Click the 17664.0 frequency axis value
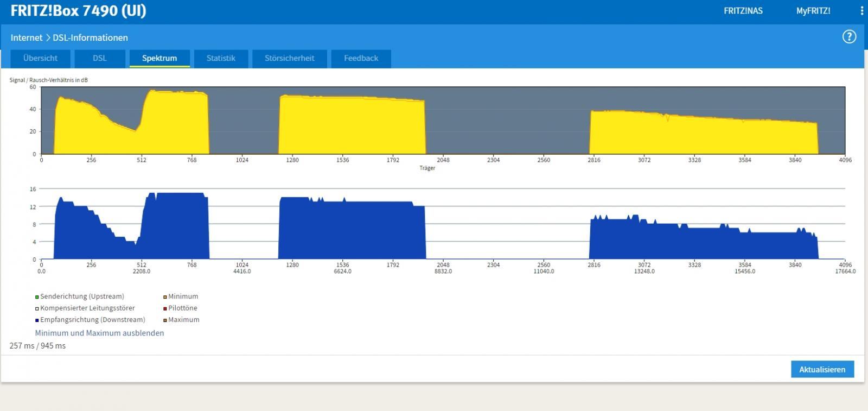Viewport: 868px width, 411px height. tap(845, 271)
